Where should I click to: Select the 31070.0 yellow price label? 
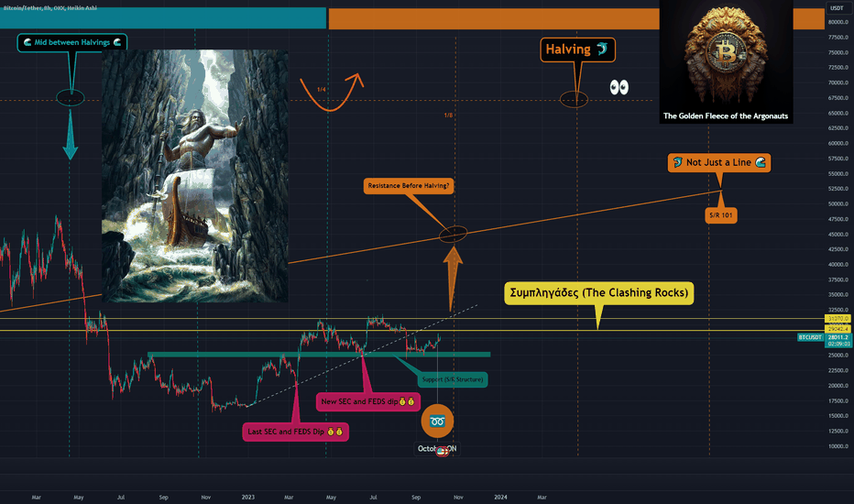838,318
